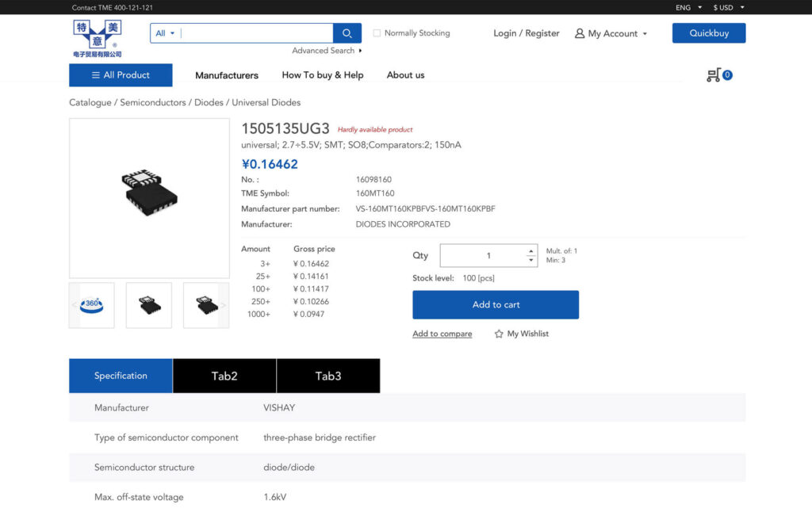Image resolution: width=812 pixels, height=508 pixels.
Task: Switch to Tab3
Action: [x=328, y=376]
